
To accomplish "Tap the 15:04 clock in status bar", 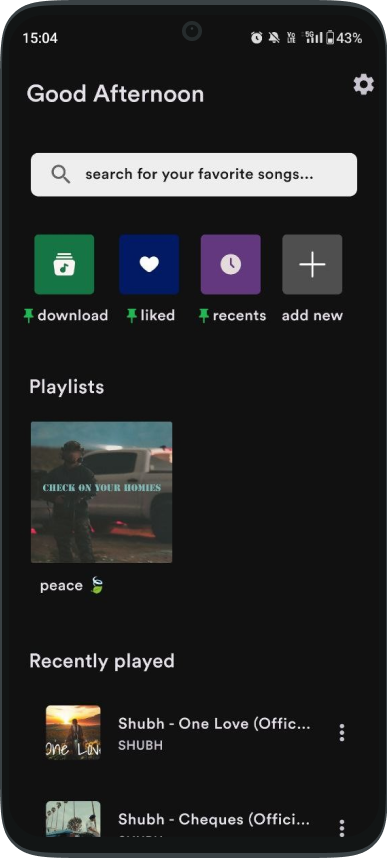I will point(40,38).
